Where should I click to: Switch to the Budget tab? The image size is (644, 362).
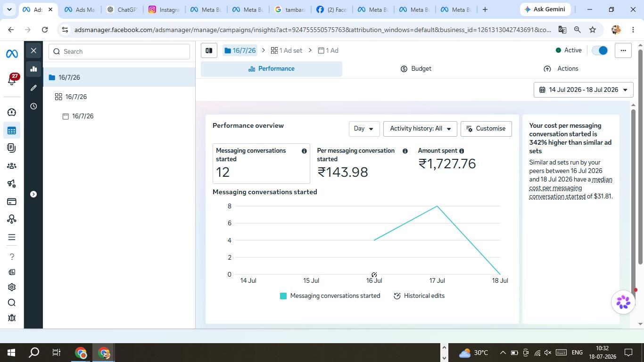coord(416,69)
